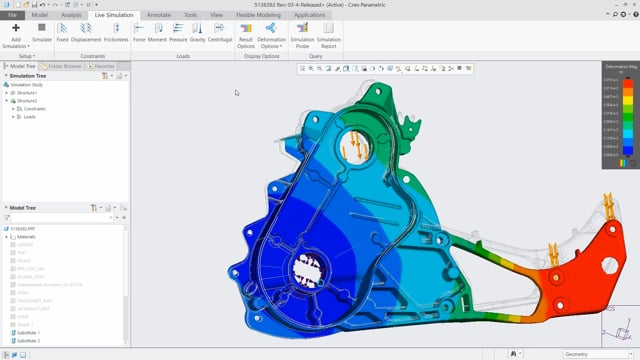Toggle the legend lock icon
Viewport: 640px width, 360px height.
pyautogui.click(x=633, y=163)
